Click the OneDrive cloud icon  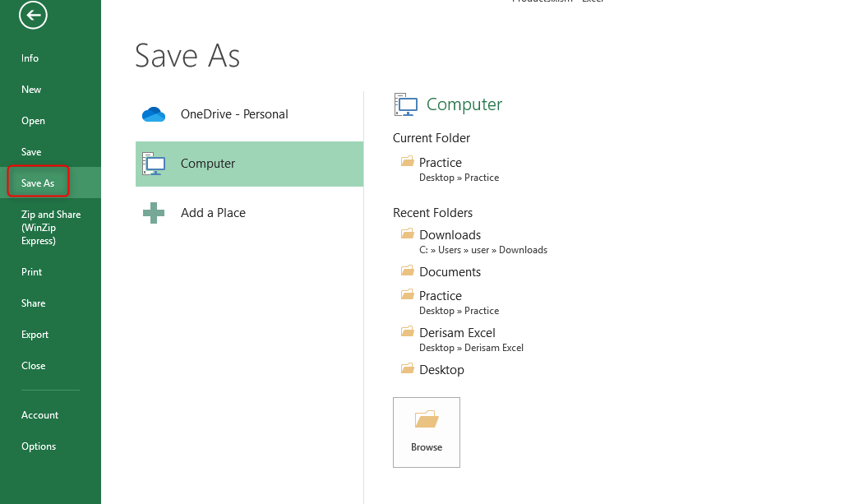point(154,114)
